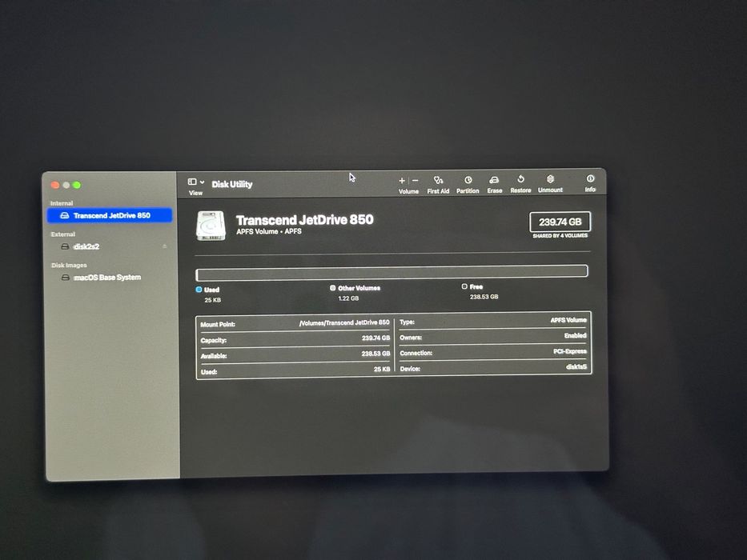Select Transcend JetDrive 850 in sidebar
Screen dimensions: 747x560
pyautogui.click(x=110, y=215)
